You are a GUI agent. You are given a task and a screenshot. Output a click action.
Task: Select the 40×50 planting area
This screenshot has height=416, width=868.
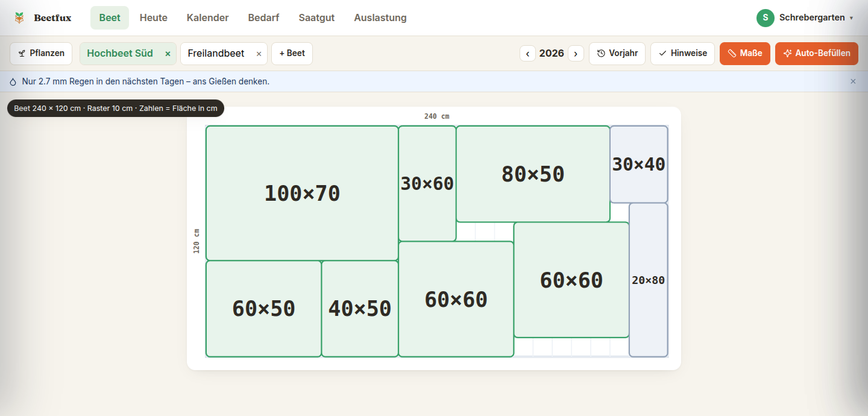pos(360,309)
